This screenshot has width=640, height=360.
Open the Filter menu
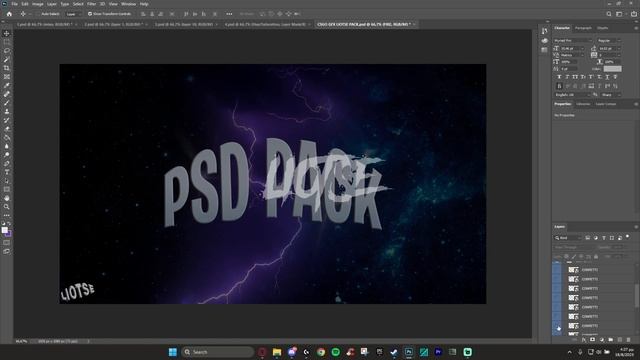(91, 4)
